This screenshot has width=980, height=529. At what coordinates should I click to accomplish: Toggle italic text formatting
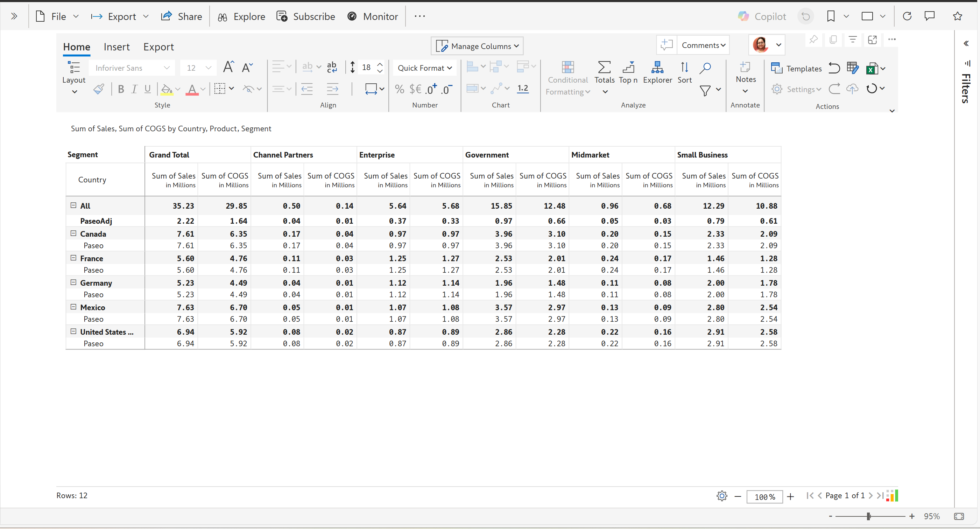[x=134, y=89]
